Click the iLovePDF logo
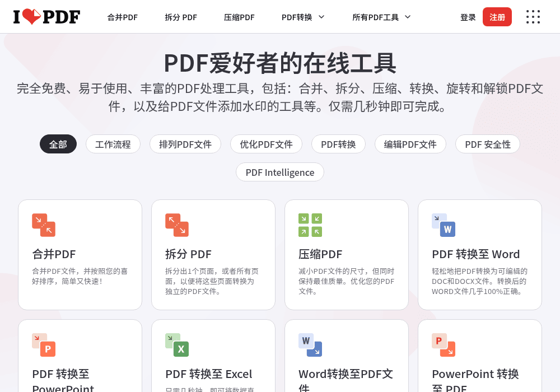560x392 pixels. coord(47,17)
